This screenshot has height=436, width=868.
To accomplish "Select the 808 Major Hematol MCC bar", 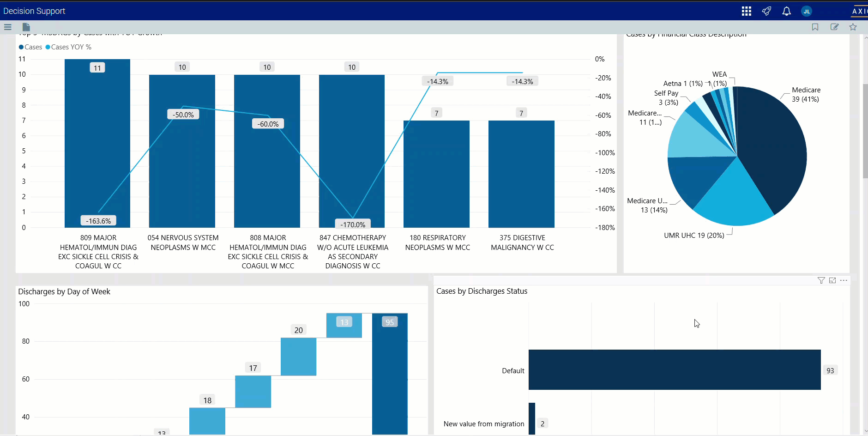I will click(267, 151).
